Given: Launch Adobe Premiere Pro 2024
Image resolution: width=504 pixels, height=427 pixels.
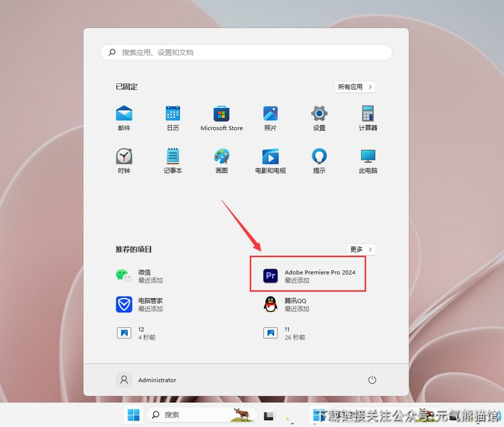Looking at the screenshot, I should coord(308,275).
